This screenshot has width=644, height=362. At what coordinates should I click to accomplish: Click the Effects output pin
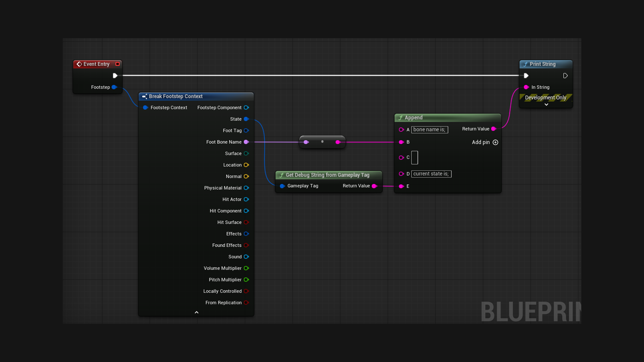click(x=246, y=234)
